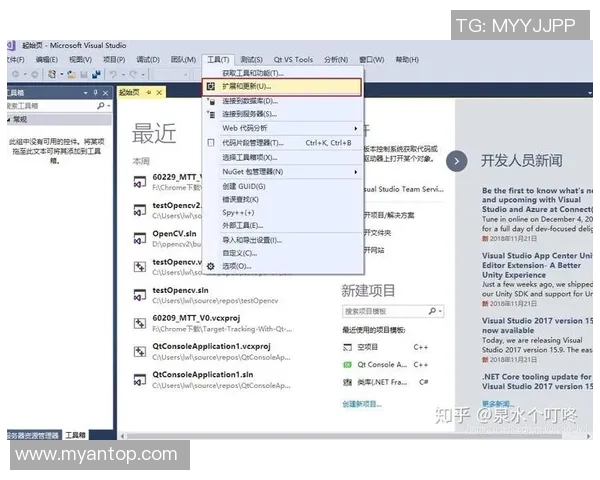The height and width of the screenshot is (480, 600).
Task: Open the 文件(F) menu
Action: tap(15, 60)
